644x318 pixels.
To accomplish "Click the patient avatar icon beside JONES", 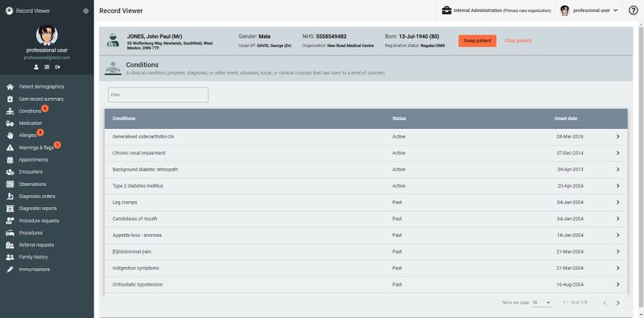I will click(113, 40).
